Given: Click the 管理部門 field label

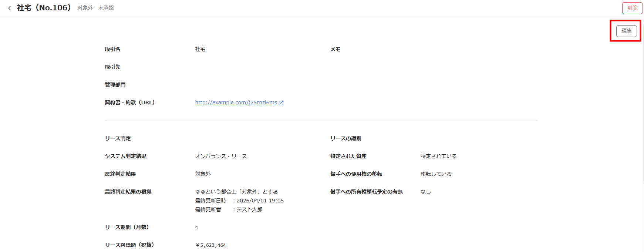Looking at the screenshot, I should (115, 85).
